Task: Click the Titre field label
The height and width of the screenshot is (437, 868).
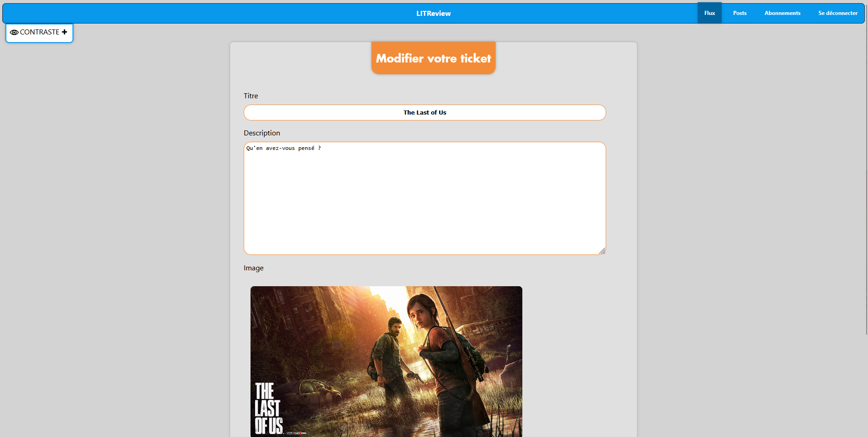Action: click(251, 96)
